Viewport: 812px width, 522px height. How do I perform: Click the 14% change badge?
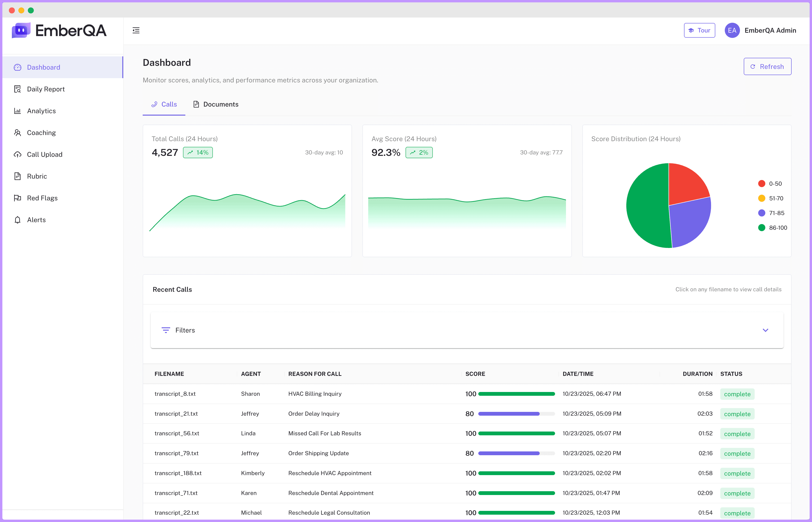(198, 153)
